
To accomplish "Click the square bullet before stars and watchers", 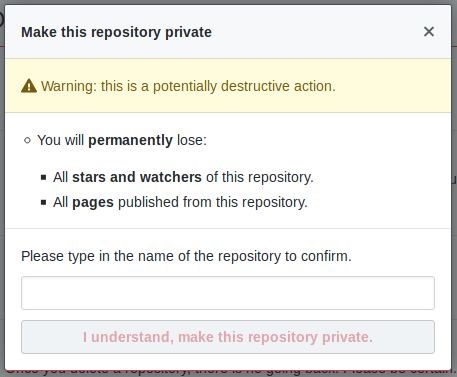I will click(x=43, y=177).
